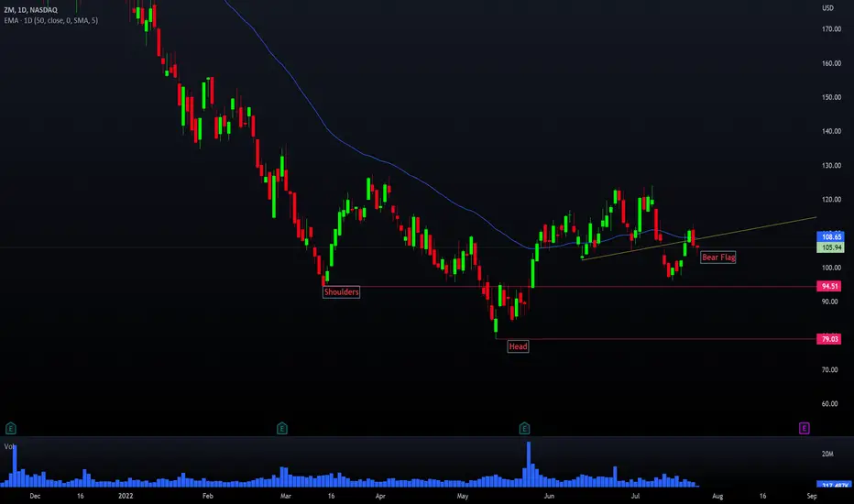Click the Feb label on the time axis
This screenshot has height=504, width=854.
point(207,496)
